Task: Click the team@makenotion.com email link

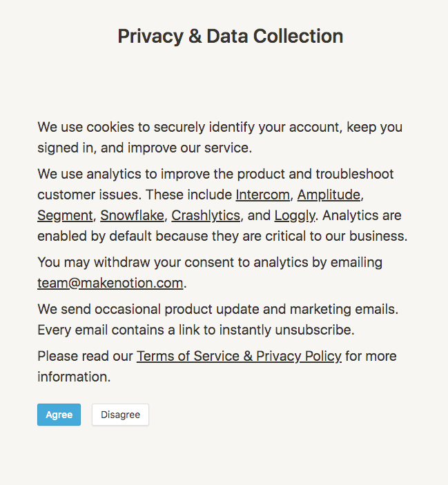Action: [110, 283]
